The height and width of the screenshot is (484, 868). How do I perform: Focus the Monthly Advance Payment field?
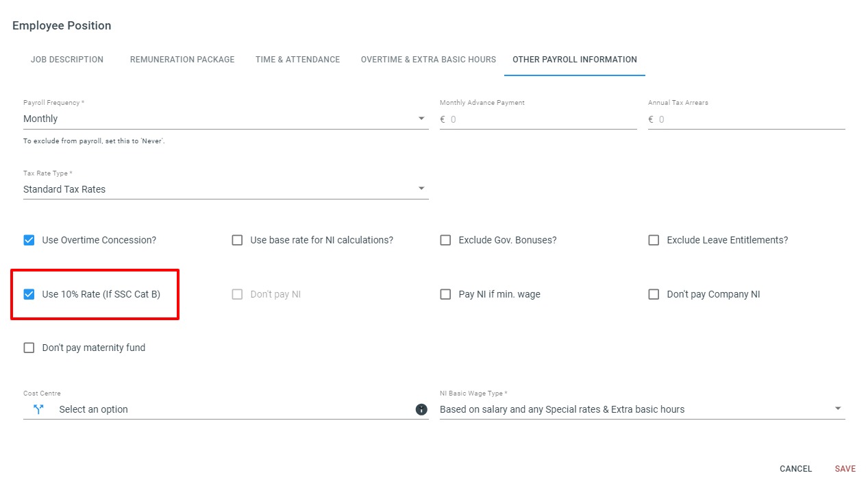coord(538,119)
